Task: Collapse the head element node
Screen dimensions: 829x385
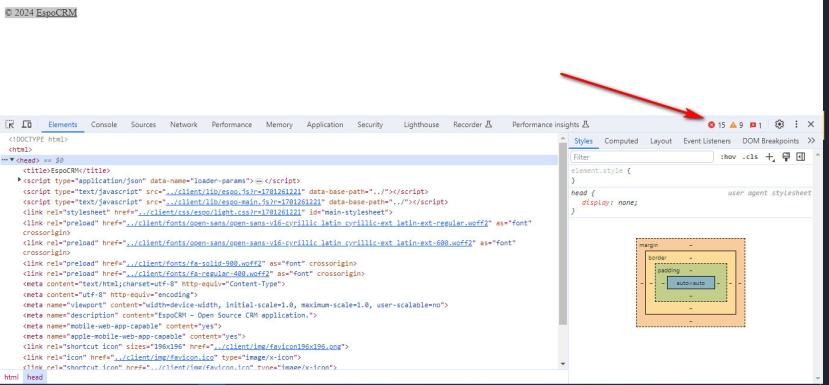Action: [12, 160]
